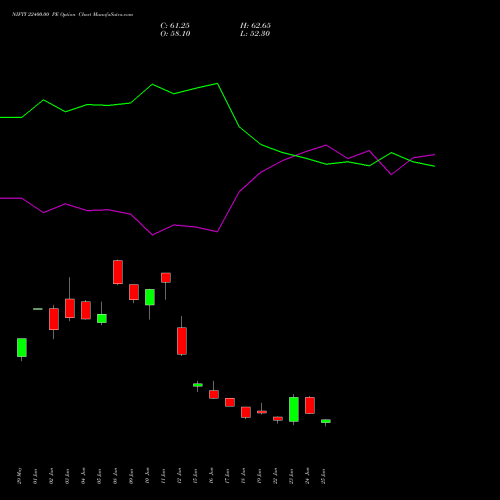
Task: Select the 04 Jun date label
Action: click(x=83, y=476)
